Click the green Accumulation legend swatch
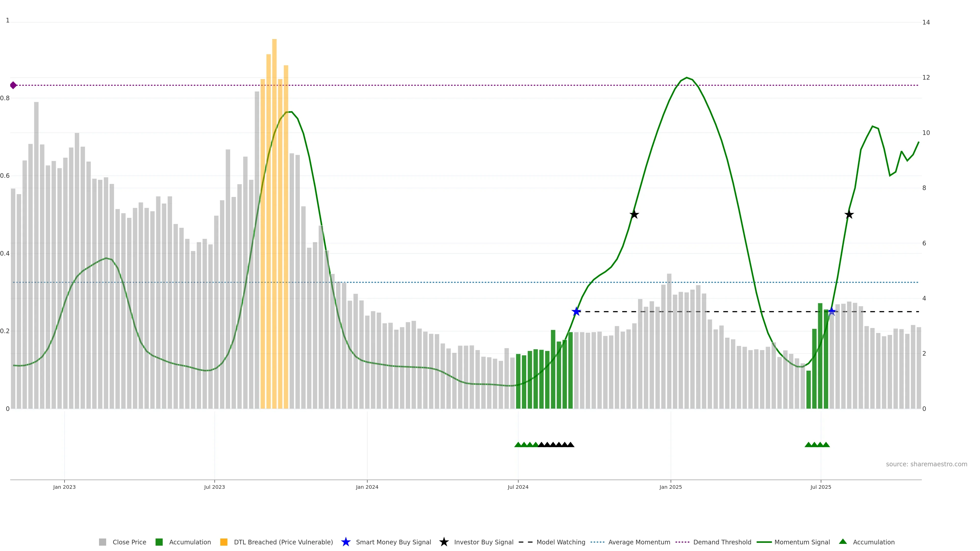The height and width of the screenshot is (551, 980). 159,542
